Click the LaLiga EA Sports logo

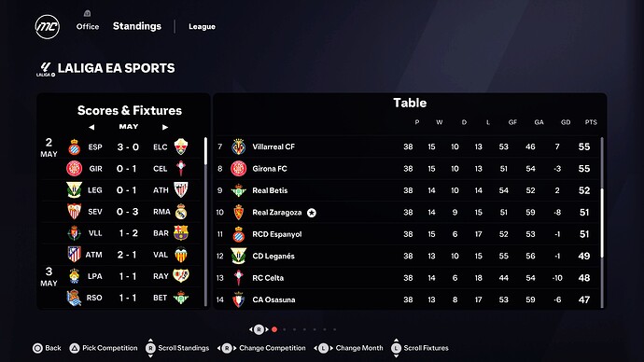[x=45, y=69]
